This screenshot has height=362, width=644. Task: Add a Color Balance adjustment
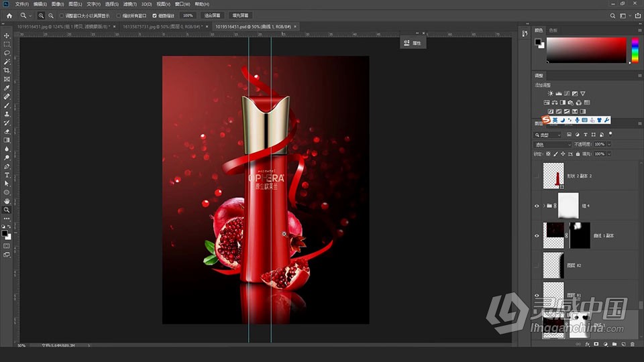[x=555, y=103]
